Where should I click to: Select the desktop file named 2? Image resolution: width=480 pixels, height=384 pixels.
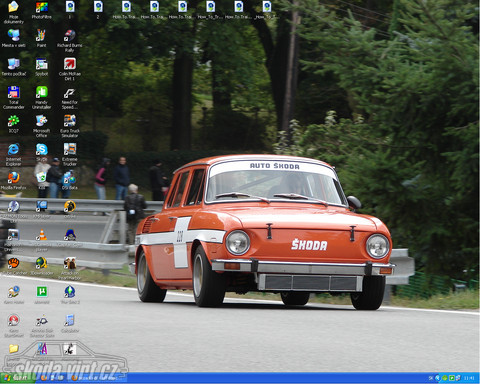98,7
